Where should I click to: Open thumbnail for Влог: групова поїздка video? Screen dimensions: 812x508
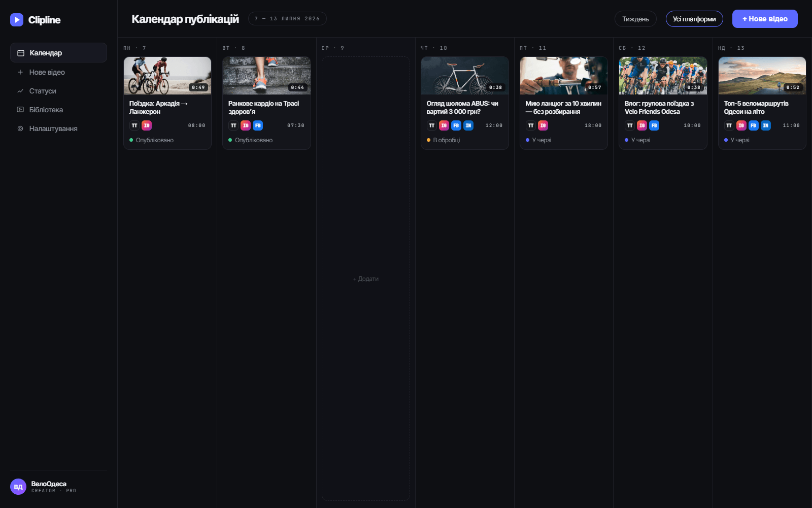click(x=663, y=76)
